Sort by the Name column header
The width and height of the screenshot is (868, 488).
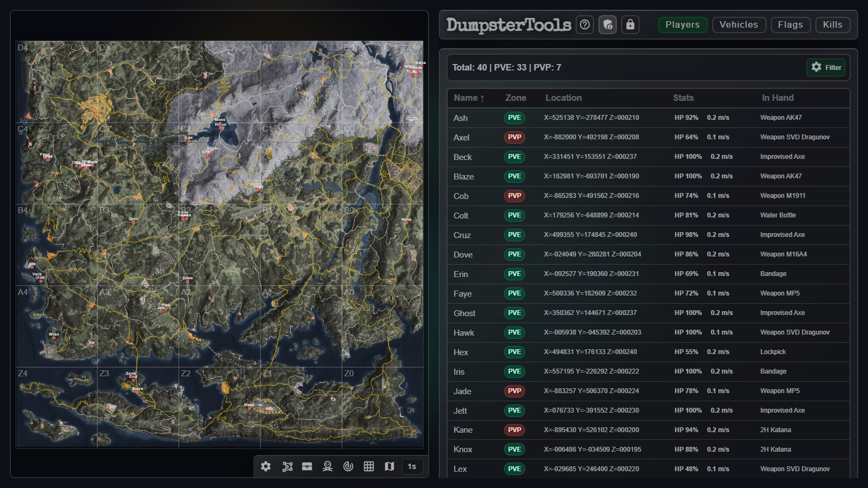[469, 98]
